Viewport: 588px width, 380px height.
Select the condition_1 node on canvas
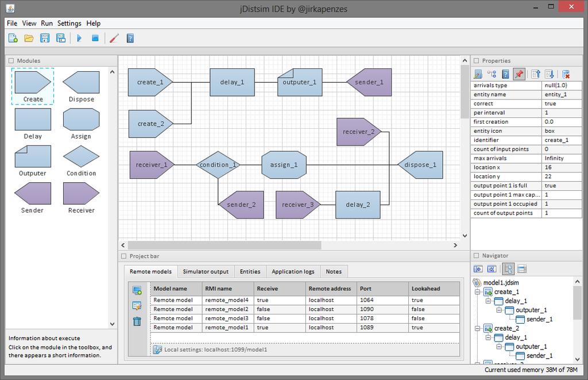point(218,165)
